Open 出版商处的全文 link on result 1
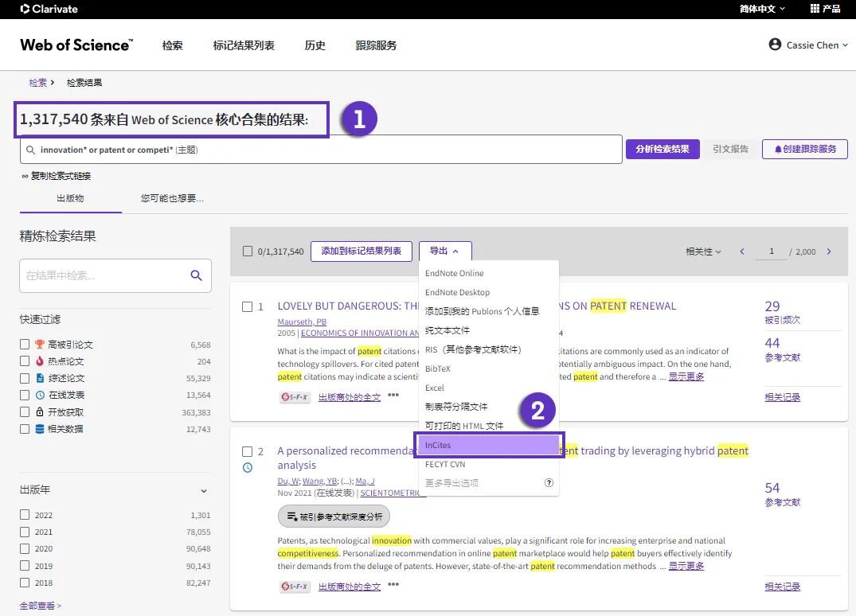The height and width of the screenshot is (616, 856). [x=350, y=396]
